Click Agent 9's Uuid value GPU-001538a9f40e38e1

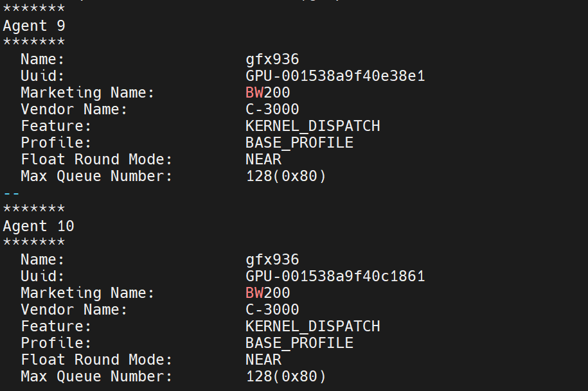pos(335,76)
